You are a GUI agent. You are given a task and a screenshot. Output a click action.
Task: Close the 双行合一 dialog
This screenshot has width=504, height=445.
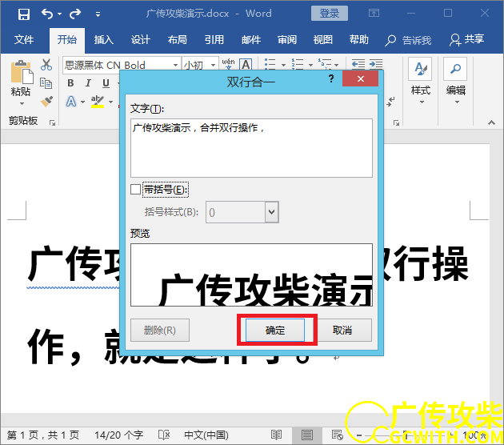pos(361,78)
